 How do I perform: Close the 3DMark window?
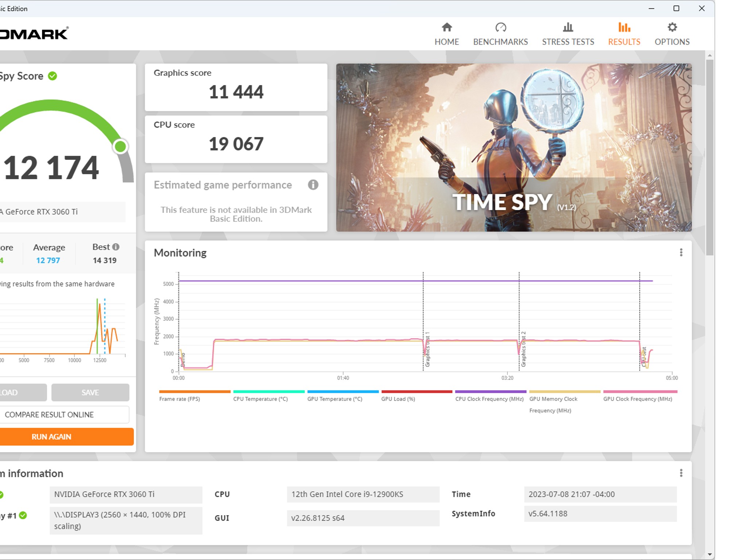tap(701, 8)
